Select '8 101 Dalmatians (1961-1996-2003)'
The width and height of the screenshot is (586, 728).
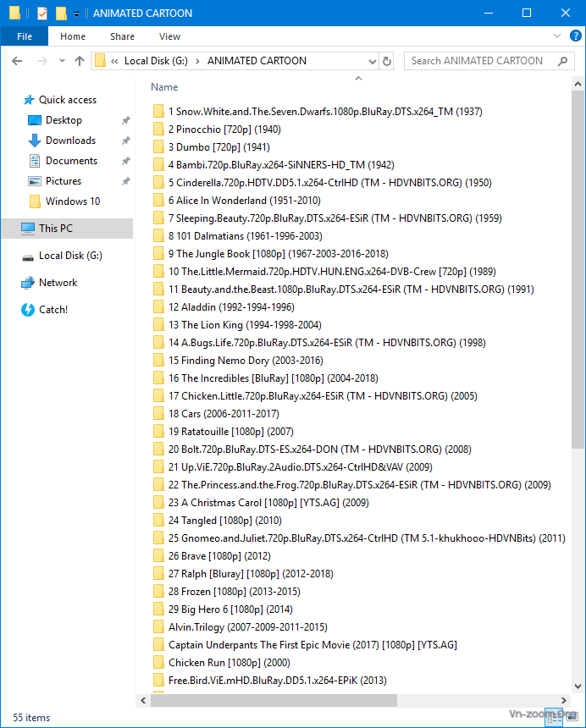click(x=246, y=236)
